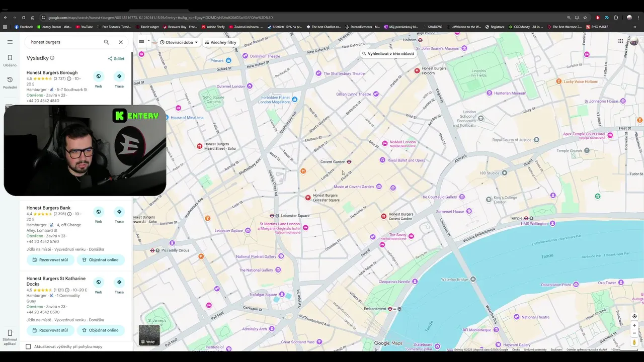Click the Lucky Voice Holborn marker
The height and width of the screenshot is (362, 644).
(x=558, y=81)
